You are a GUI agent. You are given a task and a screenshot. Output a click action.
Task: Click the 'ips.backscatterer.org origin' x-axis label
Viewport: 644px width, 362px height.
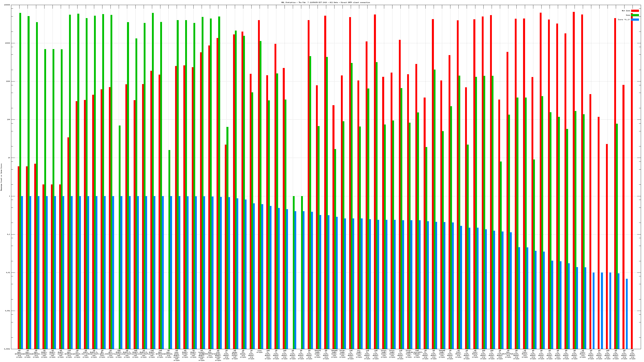click(210, 354)
